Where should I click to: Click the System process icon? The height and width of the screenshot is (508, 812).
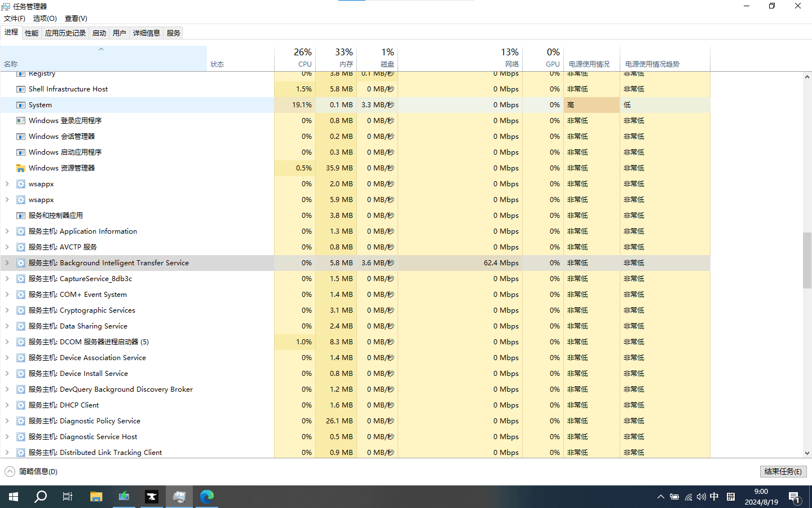coord(21,105)
